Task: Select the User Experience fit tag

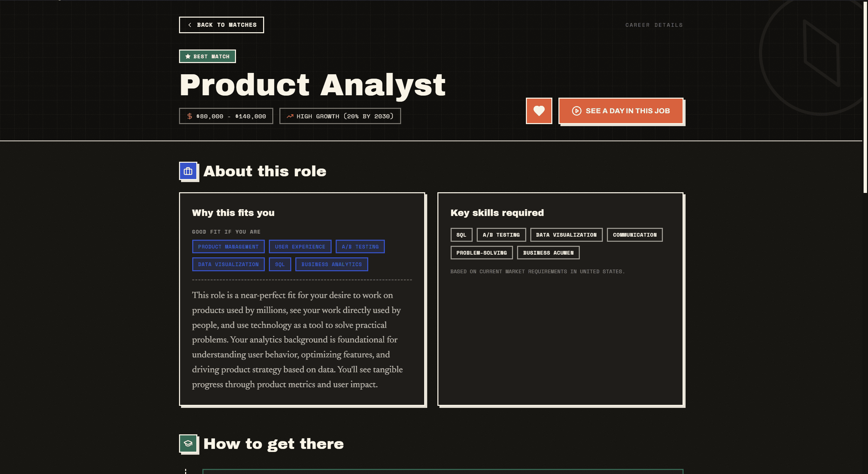Action: point(300,247)
